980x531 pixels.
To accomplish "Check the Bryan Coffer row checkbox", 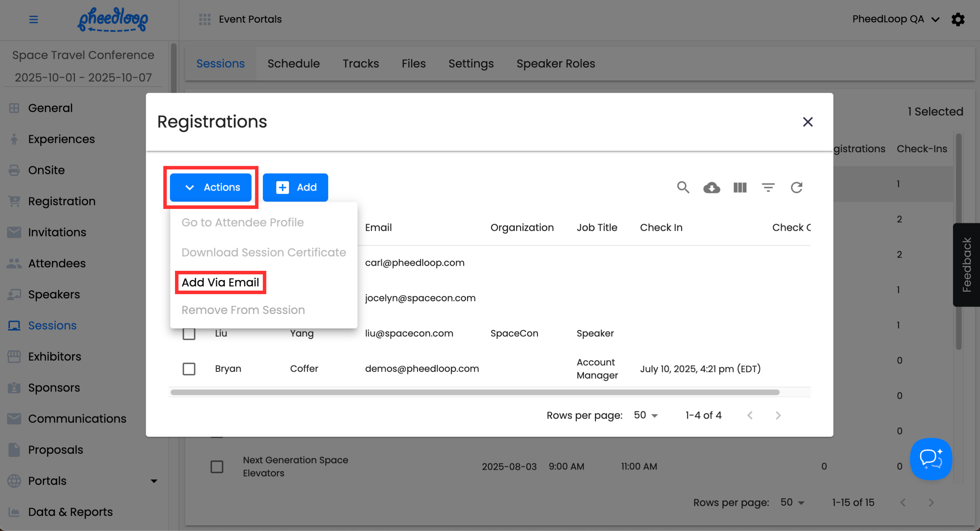I will pos(189,369).
